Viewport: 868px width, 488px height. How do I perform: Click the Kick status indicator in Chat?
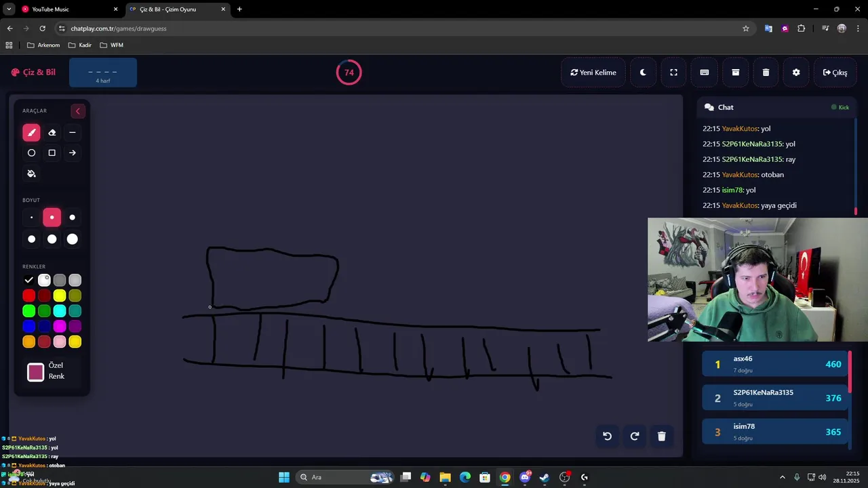tap(840, 107)
